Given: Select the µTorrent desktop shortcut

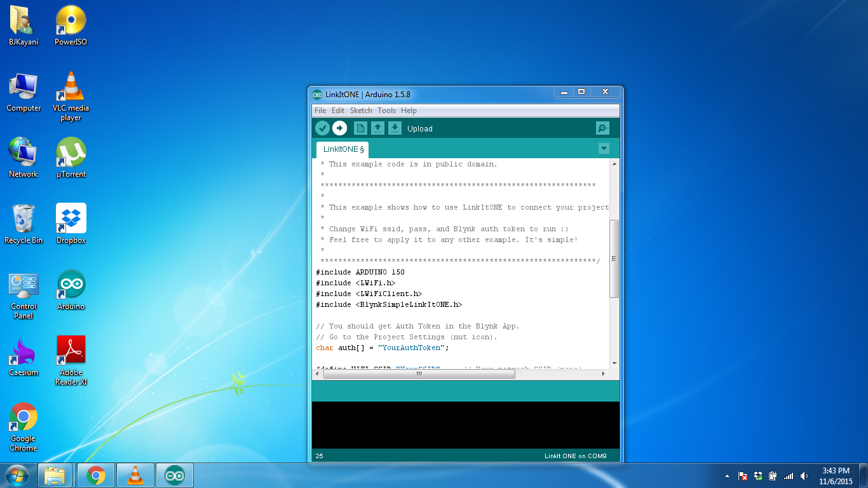Looking at the screenshot, I should click(x=71, y=158).
